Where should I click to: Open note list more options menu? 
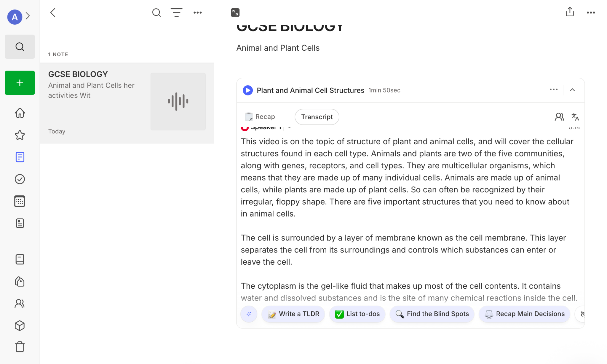coord(198,13)
